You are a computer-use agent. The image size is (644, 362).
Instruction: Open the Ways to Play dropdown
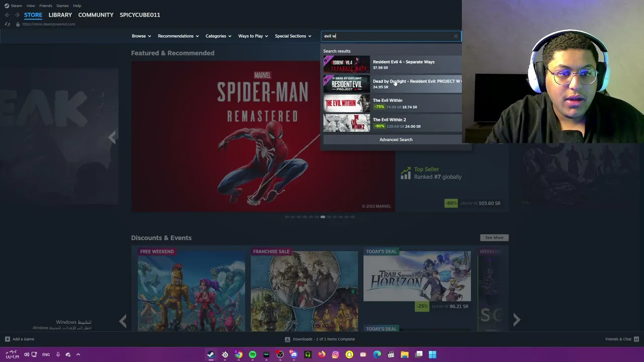tap(253, 36)
